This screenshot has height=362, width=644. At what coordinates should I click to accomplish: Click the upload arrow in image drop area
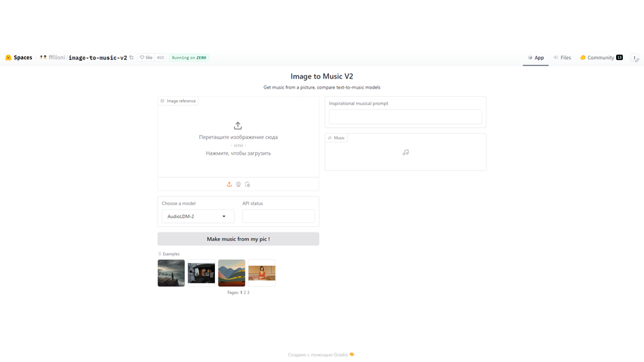[x=238, y=125]
